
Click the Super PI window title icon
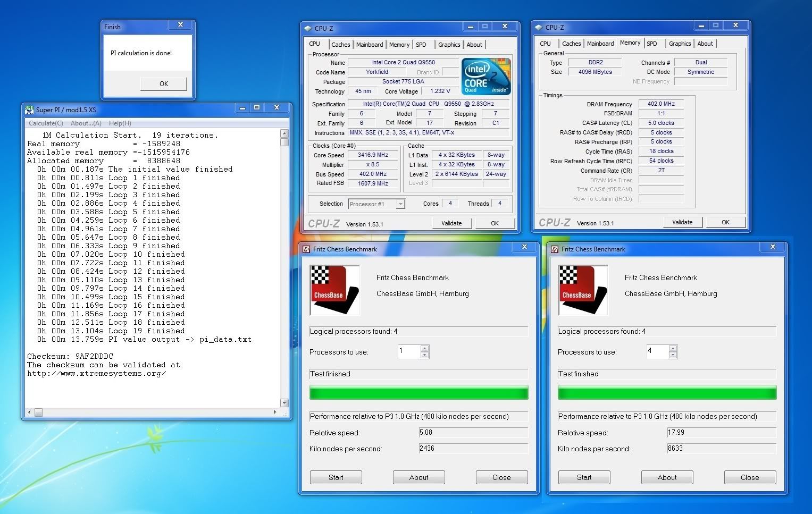(29, 109)
